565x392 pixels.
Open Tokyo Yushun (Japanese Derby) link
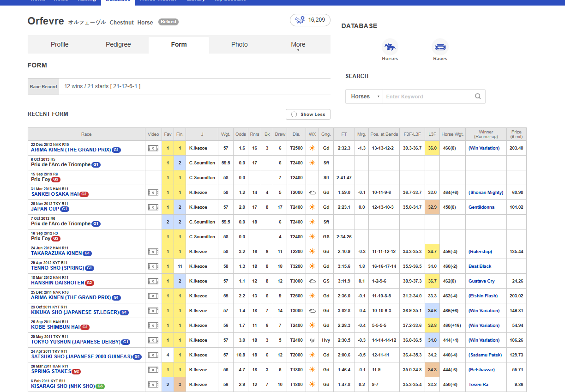[76, 342]
